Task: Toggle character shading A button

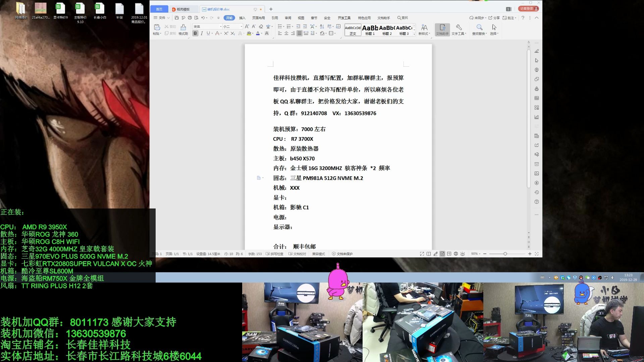Action: (267, 33)
